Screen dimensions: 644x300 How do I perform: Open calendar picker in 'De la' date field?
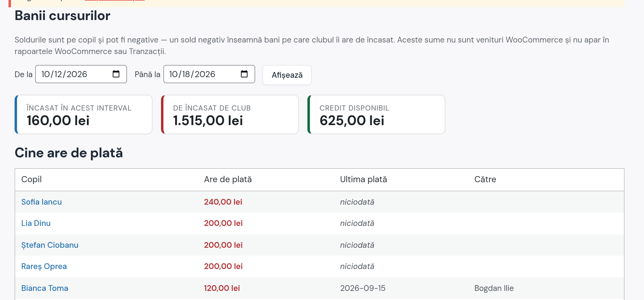pyautogui.click(x=116, y=74)
